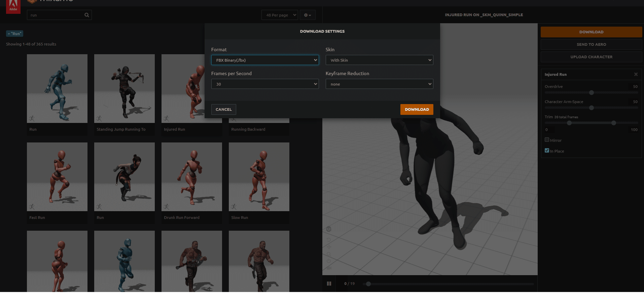The width and height of the screenshot is (644, 293).
Task: Open the Frames per Second dropdown
Action: pyautogui.click(x=265, y=84)
